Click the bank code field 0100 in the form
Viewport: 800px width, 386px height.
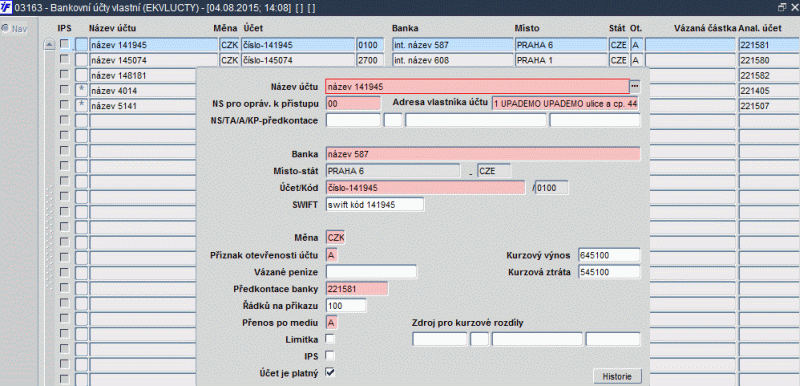552,188
